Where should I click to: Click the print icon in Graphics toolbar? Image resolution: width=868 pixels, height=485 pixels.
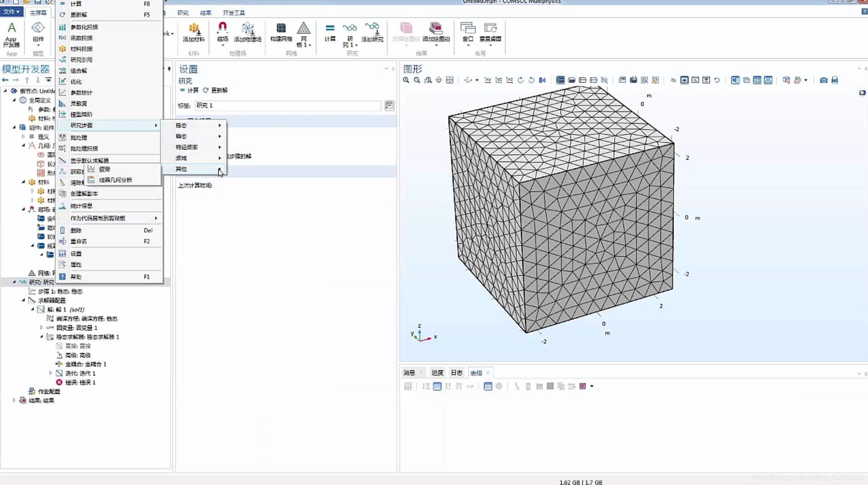(834, 80)
